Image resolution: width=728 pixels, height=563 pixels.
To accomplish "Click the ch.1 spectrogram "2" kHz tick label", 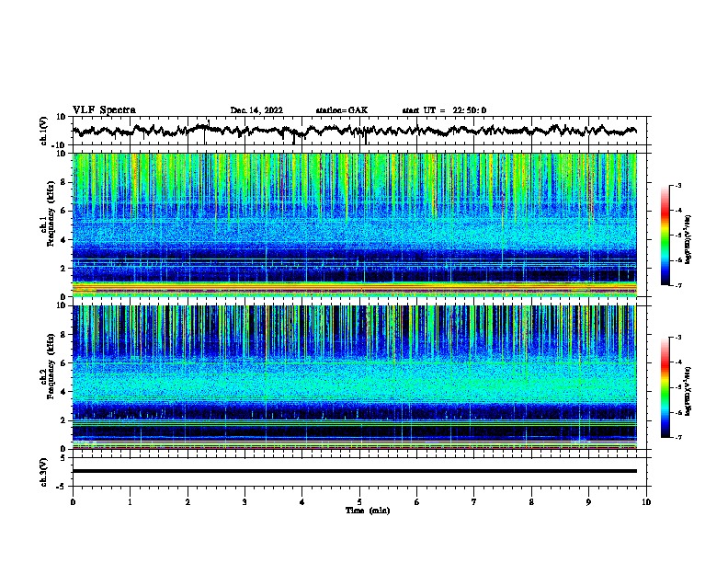I will pos(63,268).
